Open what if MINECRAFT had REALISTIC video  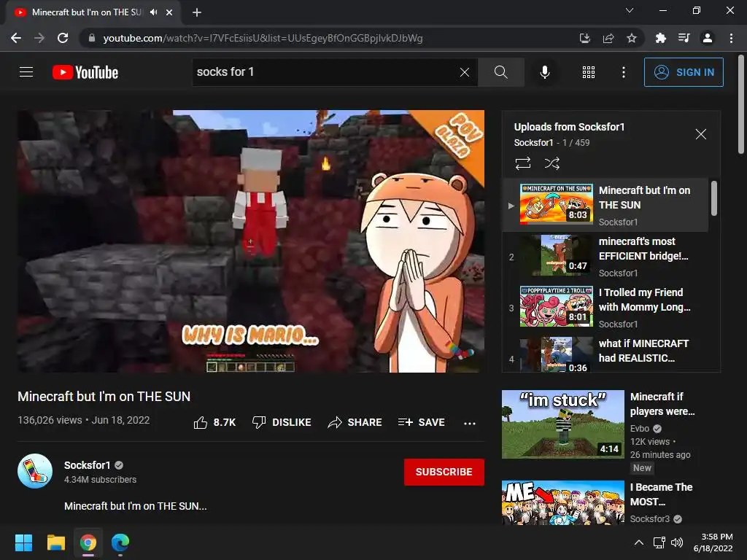(x=605, y=354)
